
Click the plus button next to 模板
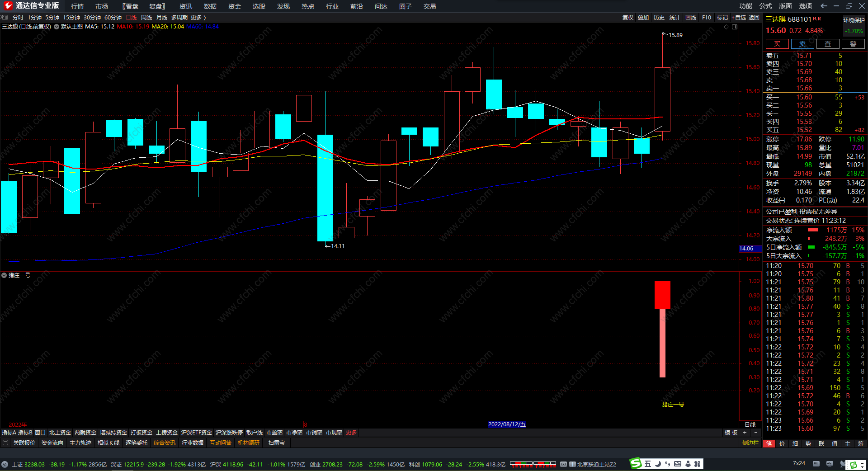(x=745, y=433)
